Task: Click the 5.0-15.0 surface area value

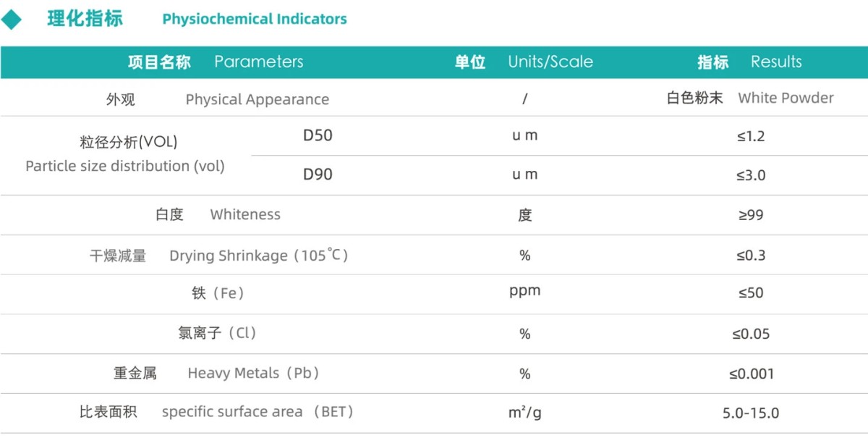Action: (751, 413)
